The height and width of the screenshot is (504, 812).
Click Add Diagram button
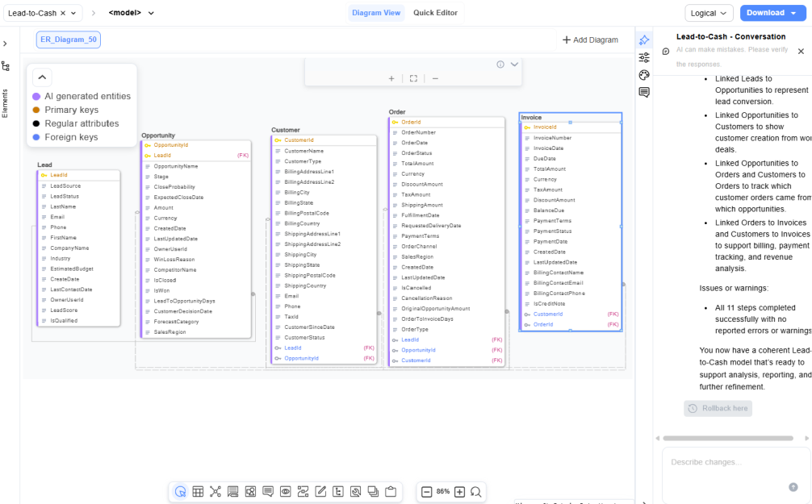pos(590,40)
